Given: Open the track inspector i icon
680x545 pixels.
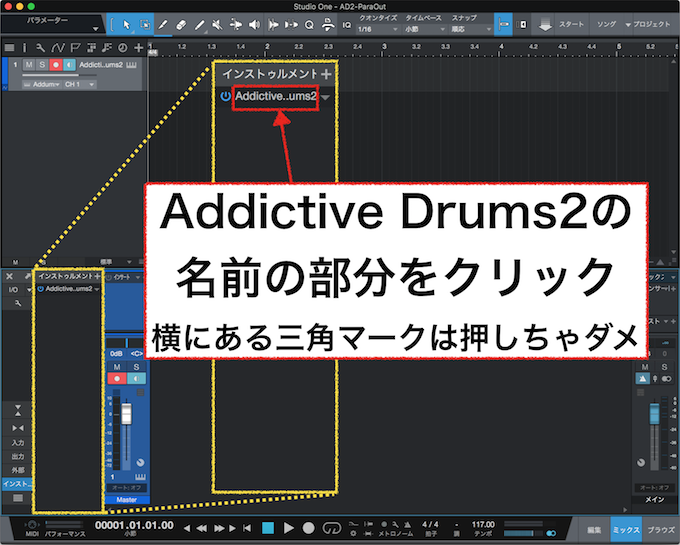Looking at the screenshot, I should pyautogui.click(x=24, y=48).
